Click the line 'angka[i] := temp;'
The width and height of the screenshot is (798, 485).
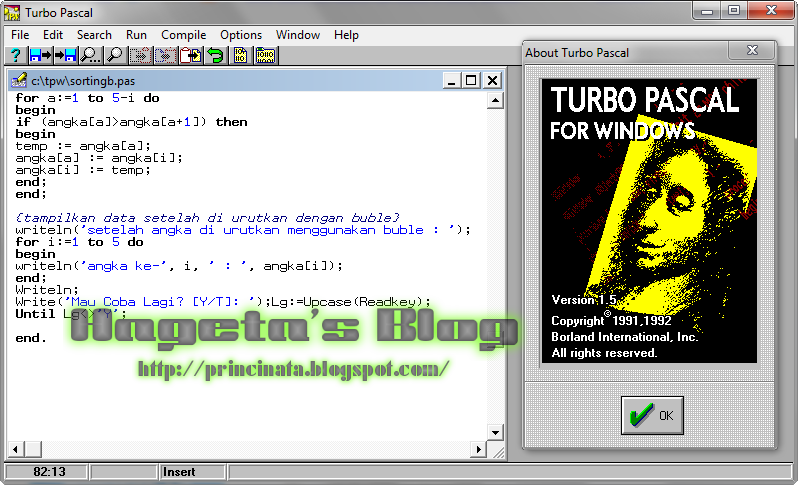point(83,170)
